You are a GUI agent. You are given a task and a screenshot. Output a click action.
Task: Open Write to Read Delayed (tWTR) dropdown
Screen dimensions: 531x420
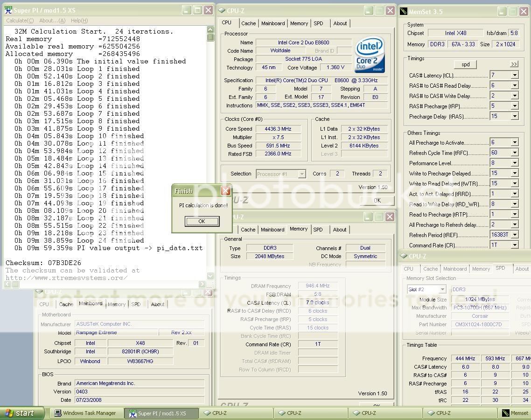[514, 183]
